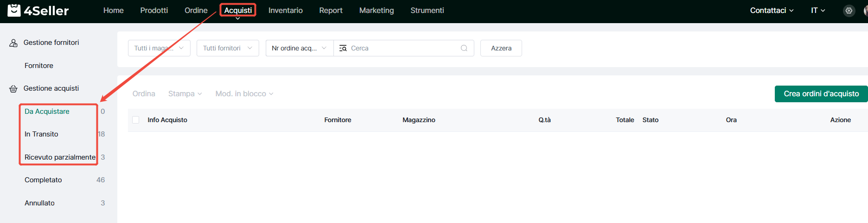
Task: Click the Totale column header
Action: (x=625, y=120)
